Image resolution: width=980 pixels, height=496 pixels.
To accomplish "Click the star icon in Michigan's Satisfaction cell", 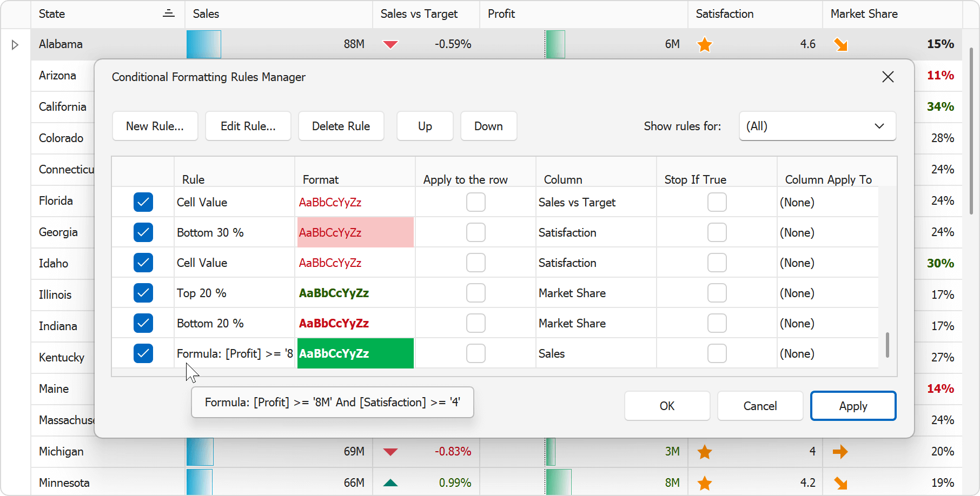I will coord(705,452).
